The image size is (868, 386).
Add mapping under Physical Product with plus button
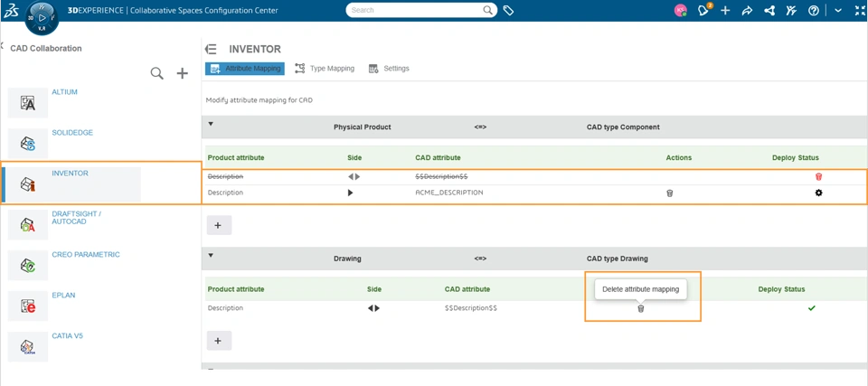[x=219, y=225]
